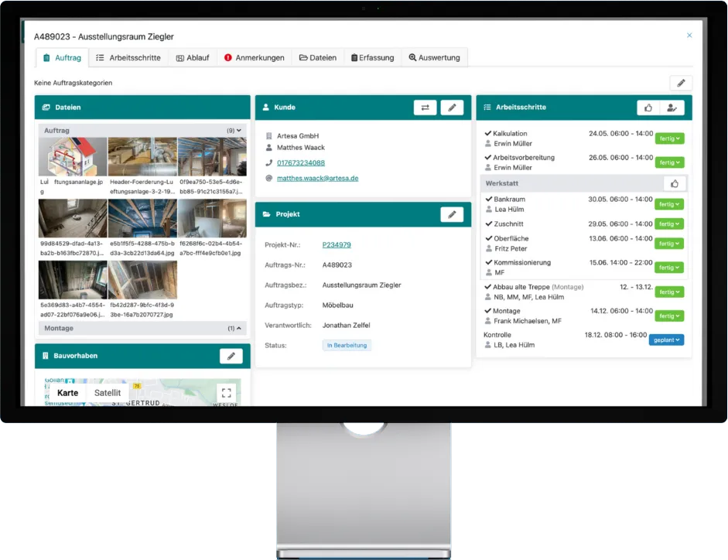Open the map fullscreen view icon

tap(225, 393)
